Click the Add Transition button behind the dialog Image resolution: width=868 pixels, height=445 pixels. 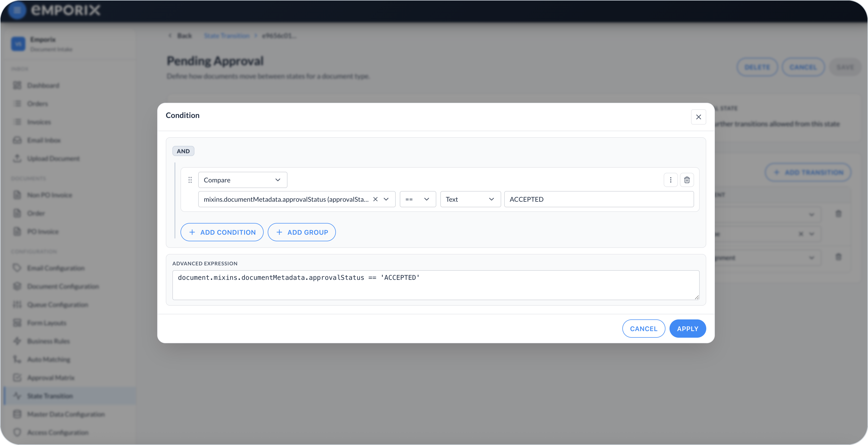(x=808, y=172)
